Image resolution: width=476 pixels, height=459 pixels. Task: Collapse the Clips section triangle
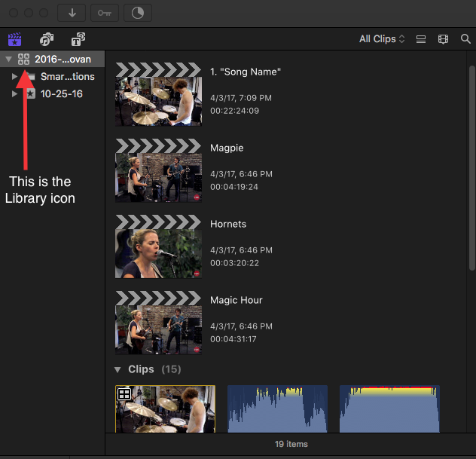click(117, 369)
